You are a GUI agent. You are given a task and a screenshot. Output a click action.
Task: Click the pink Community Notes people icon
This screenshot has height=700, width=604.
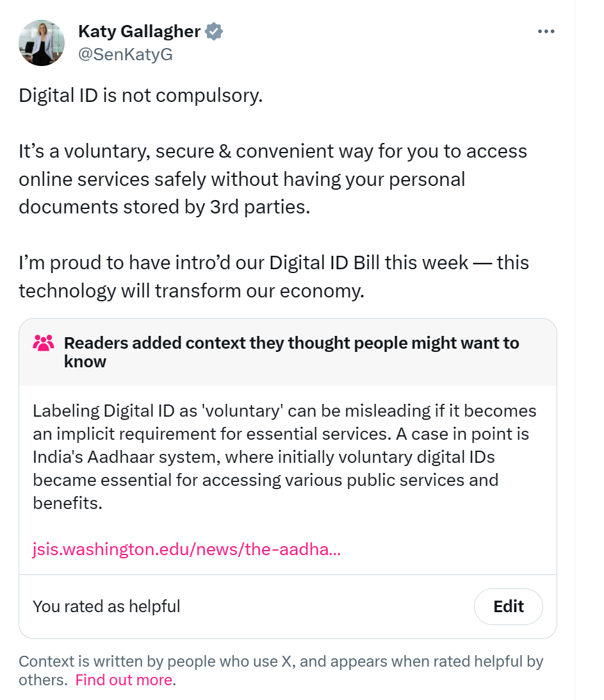(44, 344)
